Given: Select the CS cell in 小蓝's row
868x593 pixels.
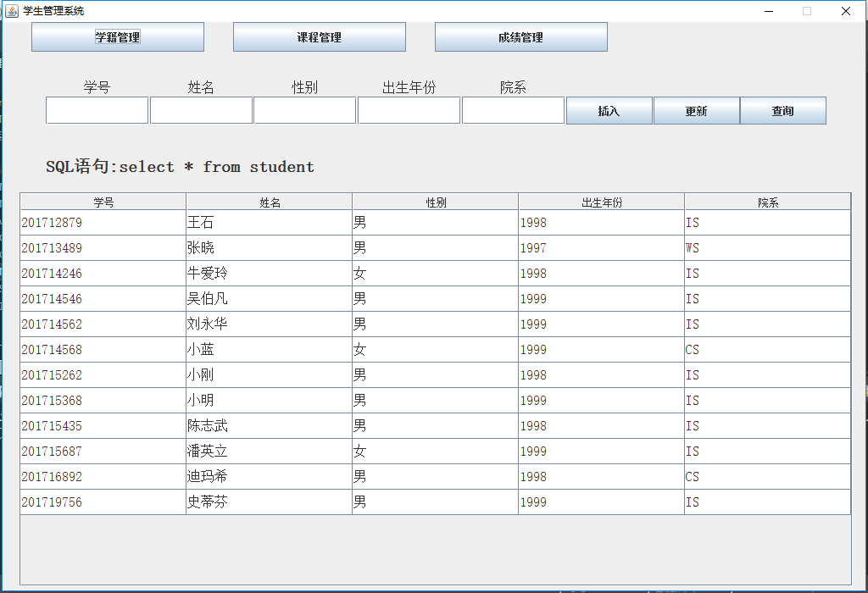Looking at the screenshot, I should coord(767,350).
